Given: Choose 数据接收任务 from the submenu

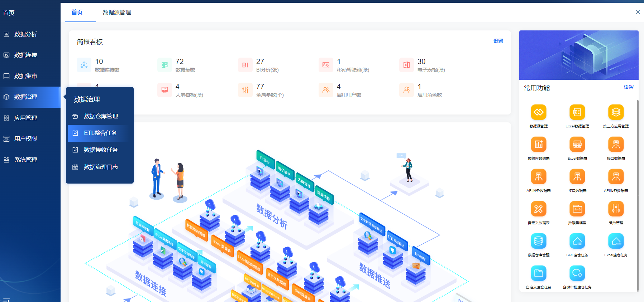Looking at the screenshot, I should pos(100,150).
